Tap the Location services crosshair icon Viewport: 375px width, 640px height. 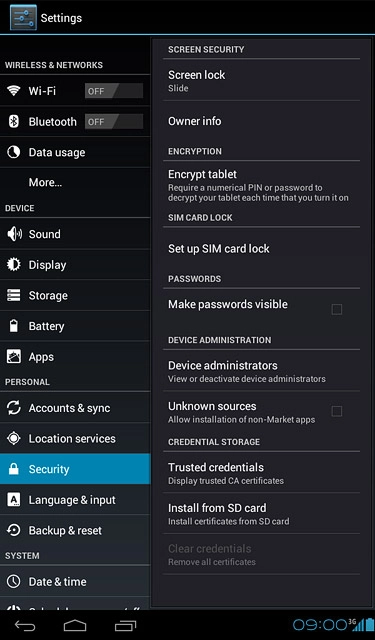pyautogui.click(x=14, y=438)
